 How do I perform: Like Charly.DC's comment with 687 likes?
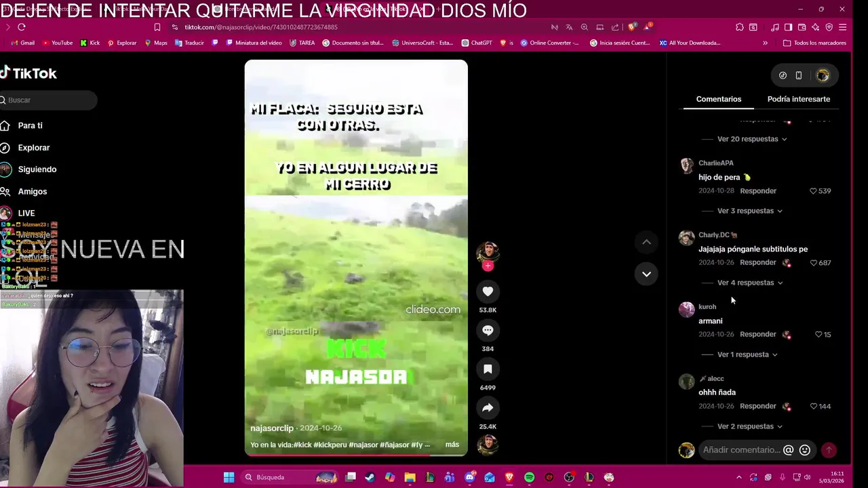(x=813, y=263)
